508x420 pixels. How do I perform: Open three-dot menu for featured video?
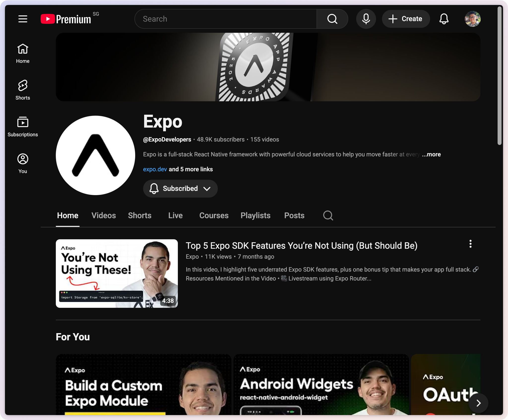(x=470, y=244)
